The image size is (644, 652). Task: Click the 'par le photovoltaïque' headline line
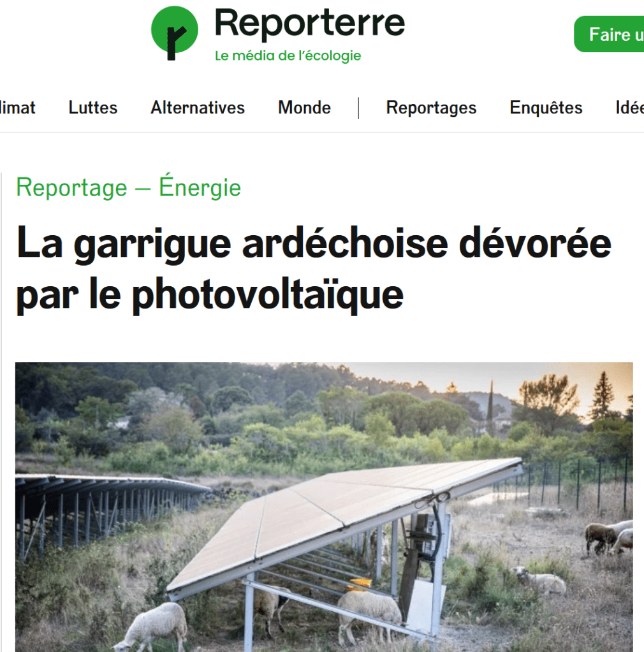210,295
